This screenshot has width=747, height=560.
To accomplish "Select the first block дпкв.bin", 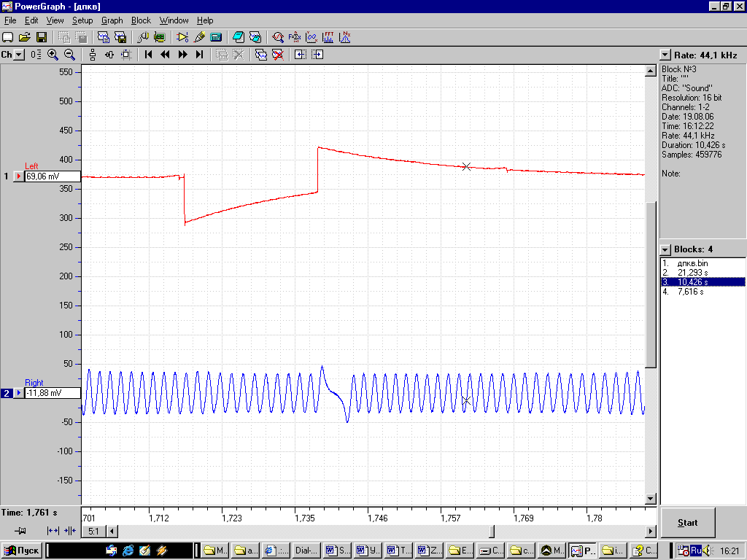I will 703,263.
